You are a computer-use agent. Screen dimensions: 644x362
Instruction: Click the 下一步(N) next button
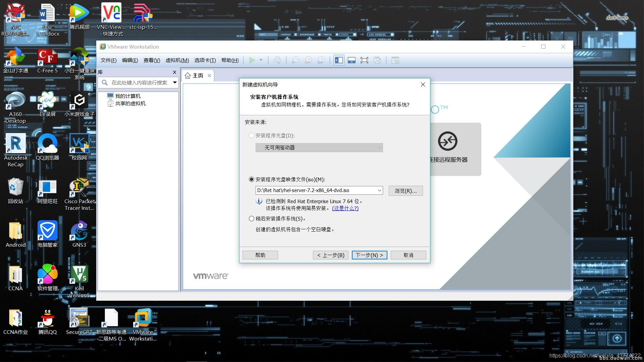[369, 255]
